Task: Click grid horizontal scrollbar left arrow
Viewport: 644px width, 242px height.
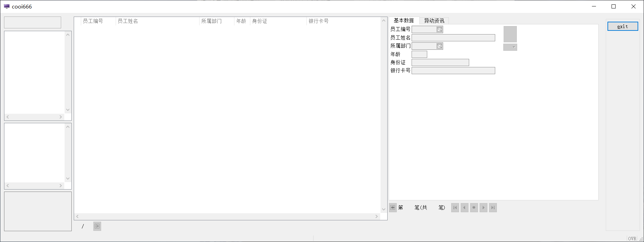Action: [x=77, y=216]
